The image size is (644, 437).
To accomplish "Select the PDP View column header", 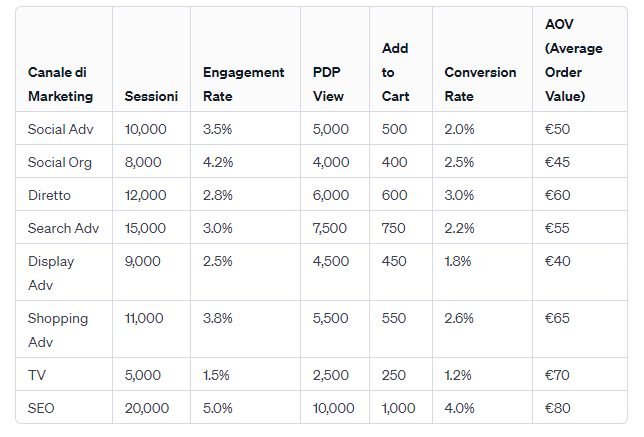I will coord(328,84).
